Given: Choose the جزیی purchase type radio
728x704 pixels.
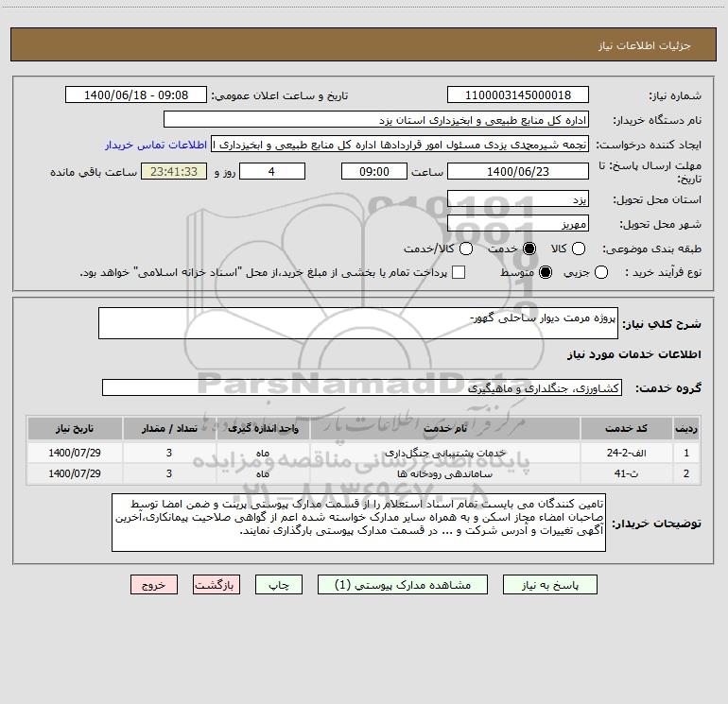Looking at the screenshot, I should (600, 272).
